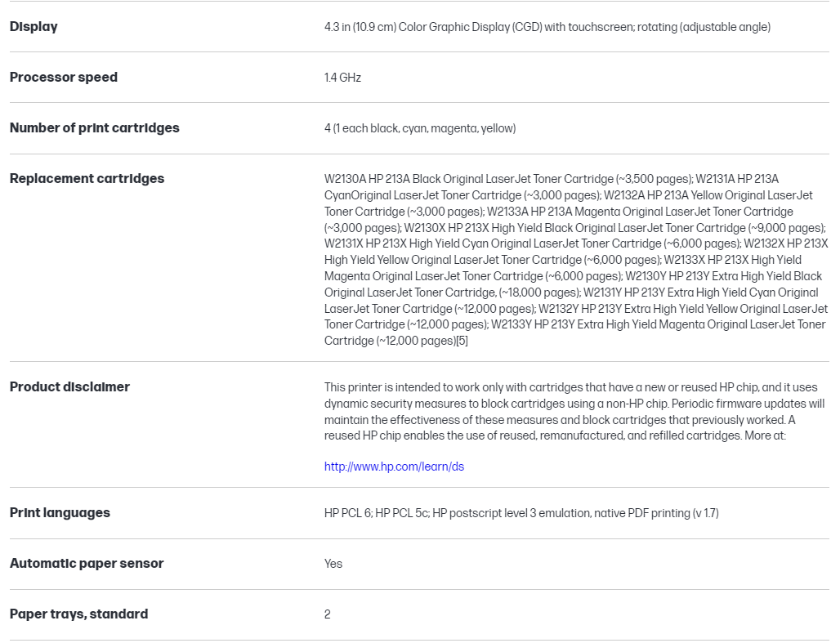This screenshot has height=643, width=840.
Task: Click the Product disclaimer heading
Action: [69, 387]
